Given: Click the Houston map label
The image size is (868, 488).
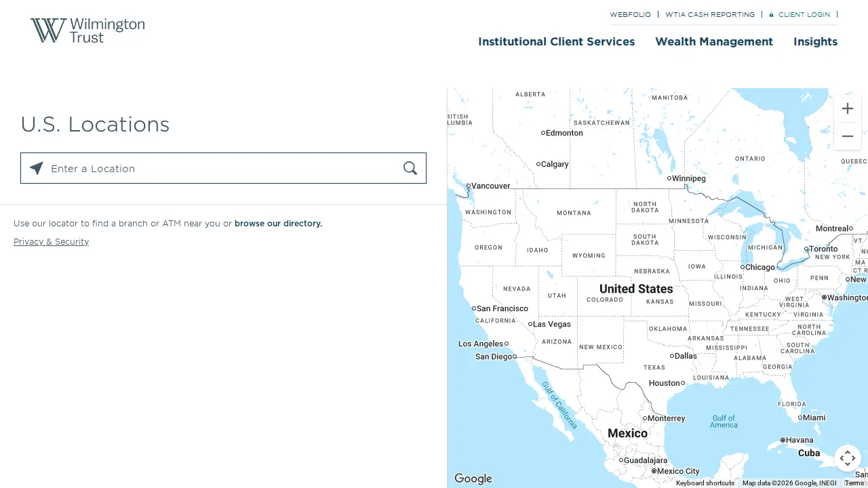Looking at the screenshot, I should pyautogui.click(x=665, y=383).
